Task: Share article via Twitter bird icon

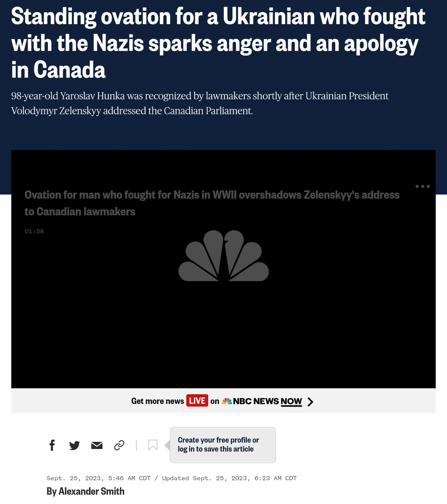Action: click(74, 445)
